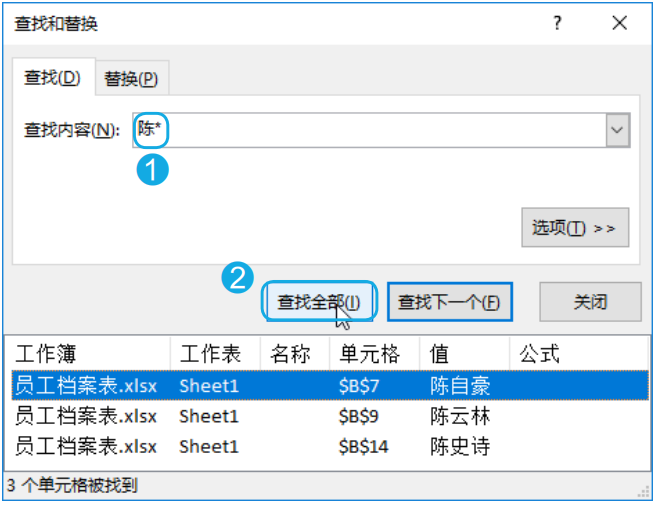Select the result row for 陈云林
Screen dimensions: 656x505
coord(330,416)
